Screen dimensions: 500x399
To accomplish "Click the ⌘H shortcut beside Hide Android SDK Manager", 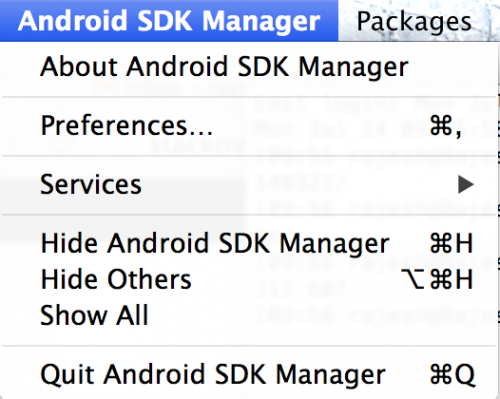I will [452, 243].
